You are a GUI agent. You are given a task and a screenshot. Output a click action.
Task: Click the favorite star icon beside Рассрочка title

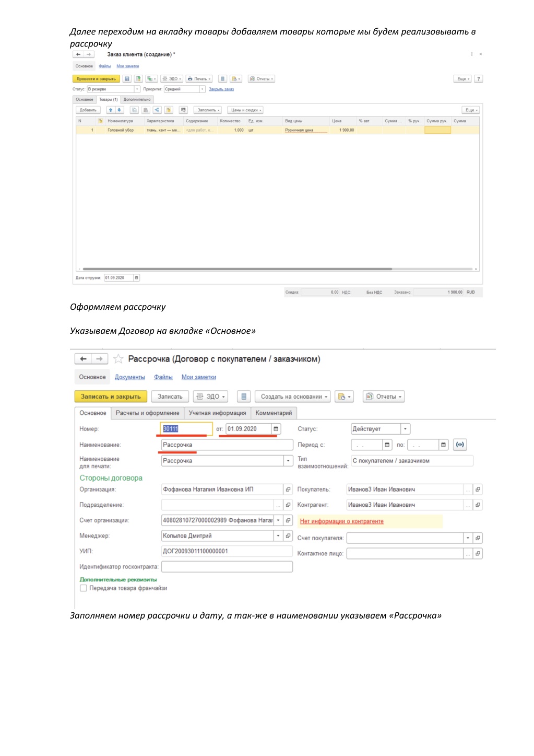pos(118,359)
